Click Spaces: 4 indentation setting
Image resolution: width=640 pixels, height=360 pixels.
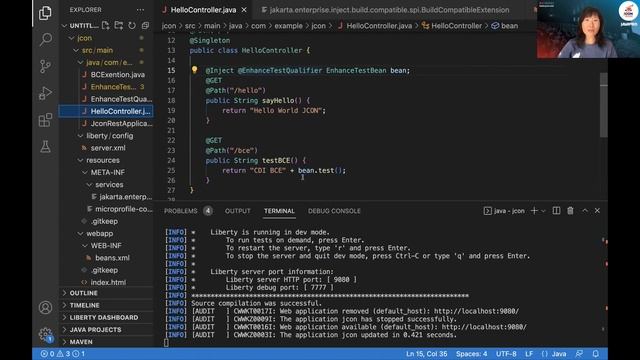[471, 354]
